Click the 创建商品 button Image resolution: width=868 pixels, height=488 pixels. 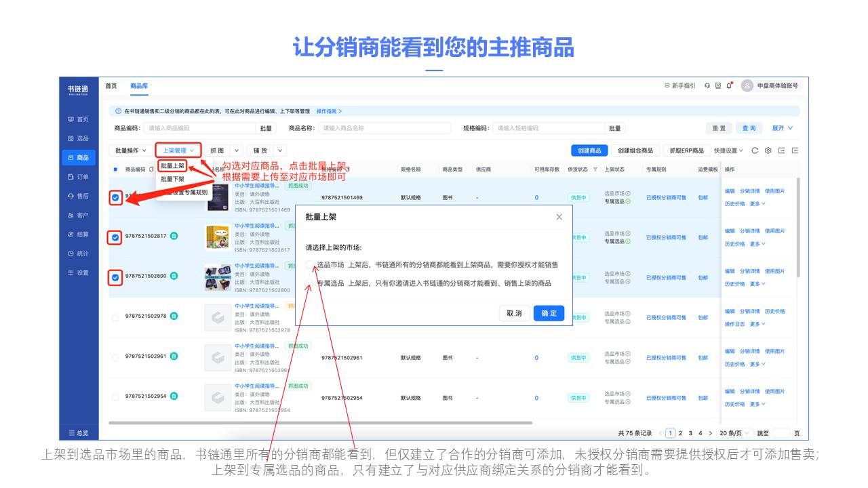pos(589,150)
